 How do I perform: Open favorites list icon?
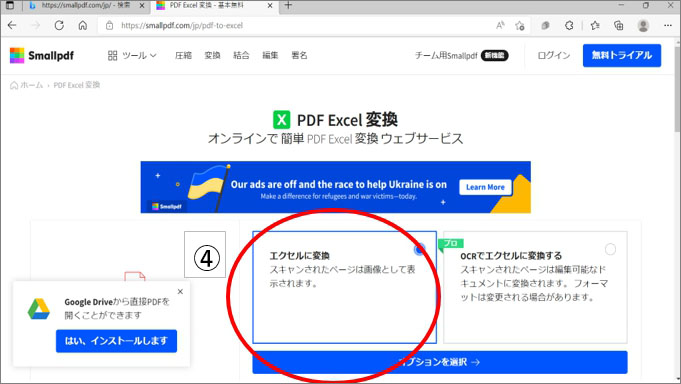tap(595, 26)
